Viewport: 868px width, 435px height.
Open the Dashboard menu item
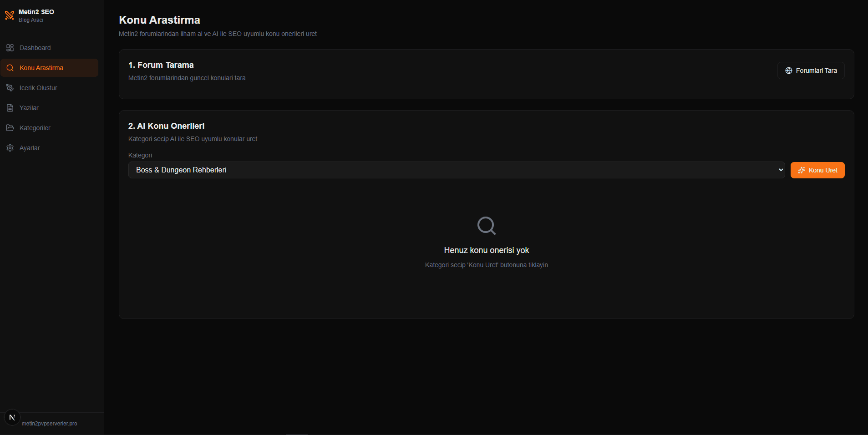pyautogui.click(x=35, y=48)
